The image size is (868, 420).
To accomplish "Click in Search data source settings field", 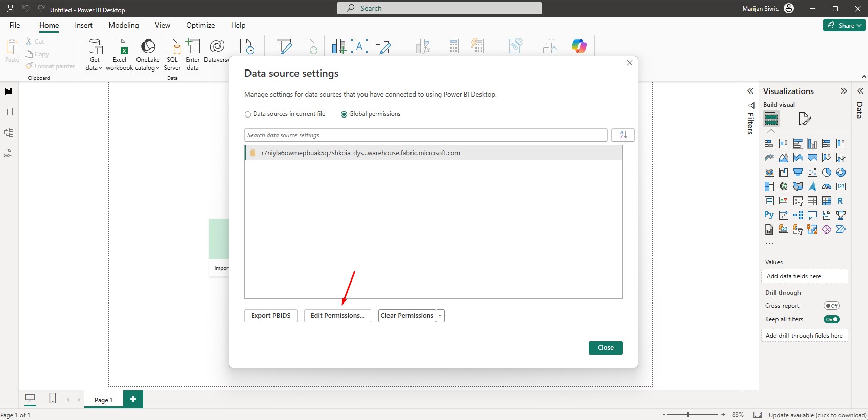I will pos(426,135).
